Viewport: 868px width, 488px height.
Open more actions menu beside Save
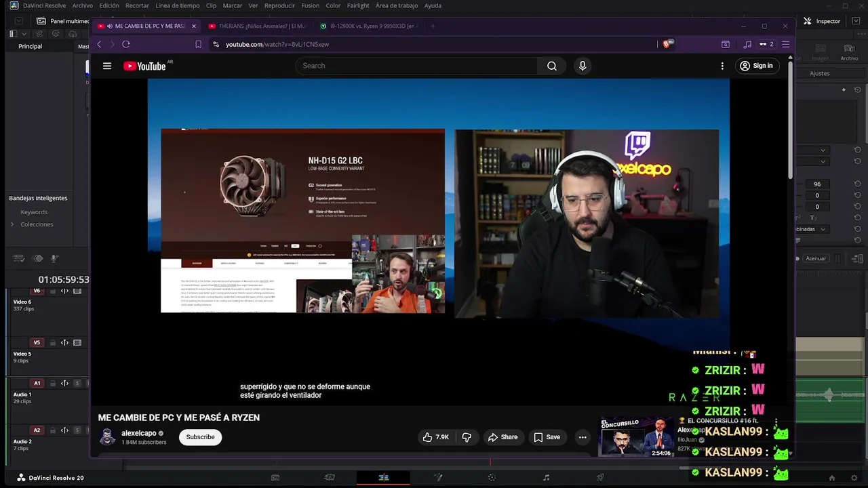[582, 437]
